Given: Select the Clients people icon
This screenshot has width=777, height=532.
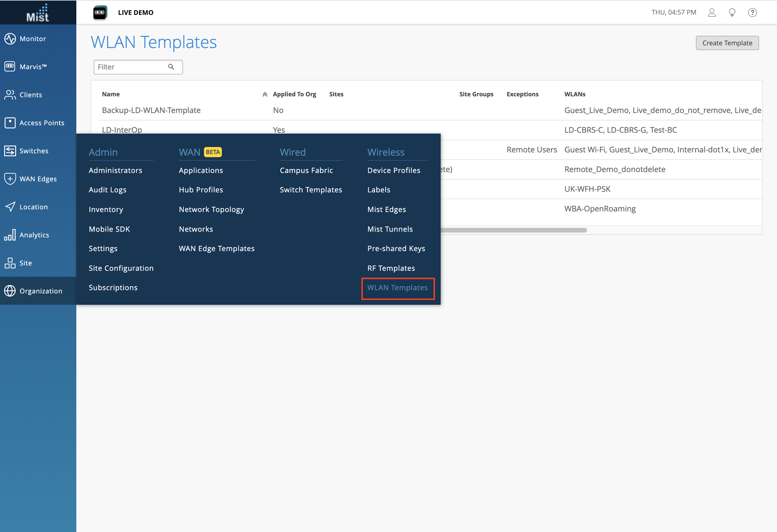Looking at the screenshot, I should pos(10,95).
